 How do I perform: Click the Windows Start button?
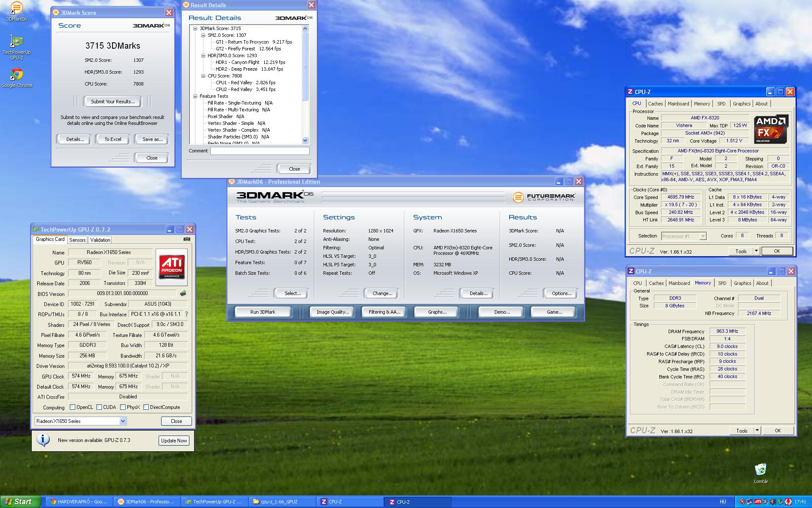[x=20, y=502]
